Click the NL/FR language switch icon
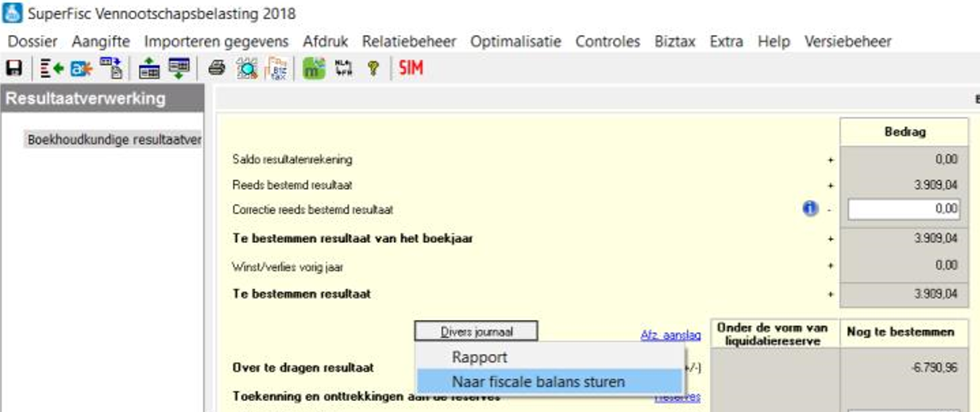 tap(344, 69)
